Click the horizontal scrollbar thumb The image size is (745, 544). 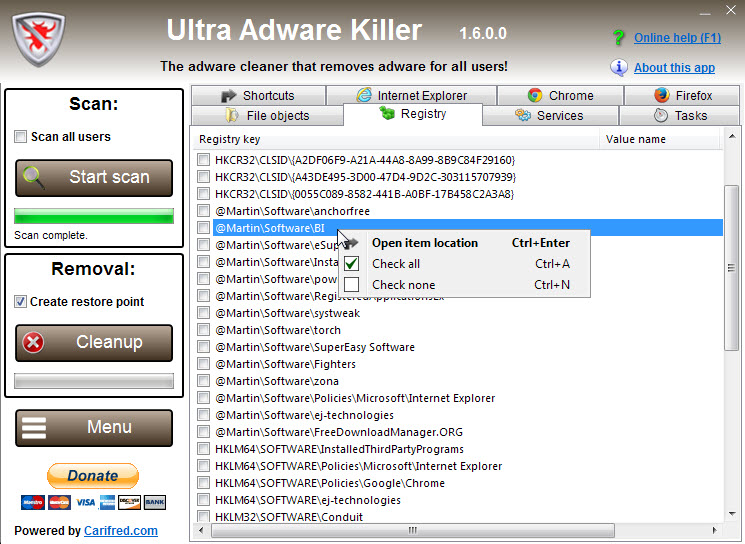pyautogui.click(x=412, y=530)
